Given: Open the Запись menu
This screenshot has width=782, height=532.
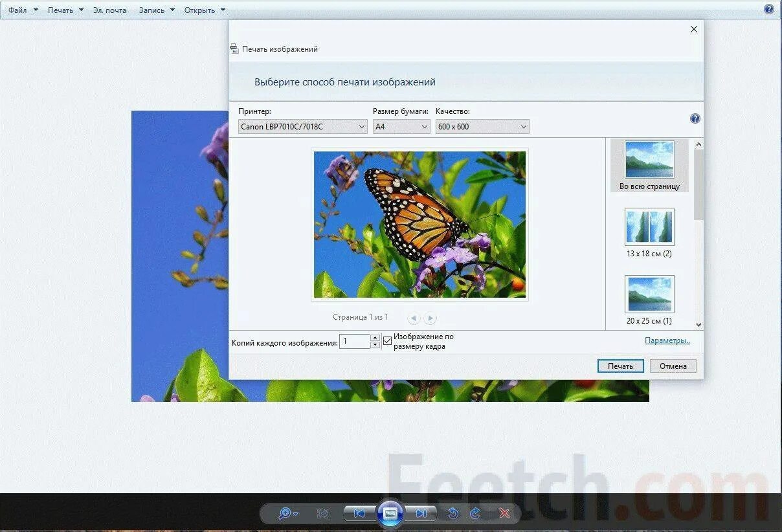Looking at the screenshot, I should pos(157,10).
